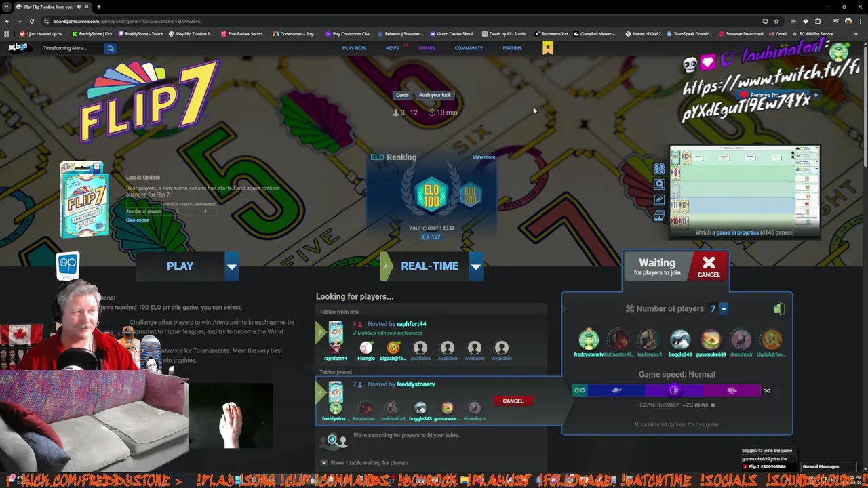Screen dimensions: 868x488
Task: Click the player avatar in the header
Action: pyautogui.click(x=840, y=51)
